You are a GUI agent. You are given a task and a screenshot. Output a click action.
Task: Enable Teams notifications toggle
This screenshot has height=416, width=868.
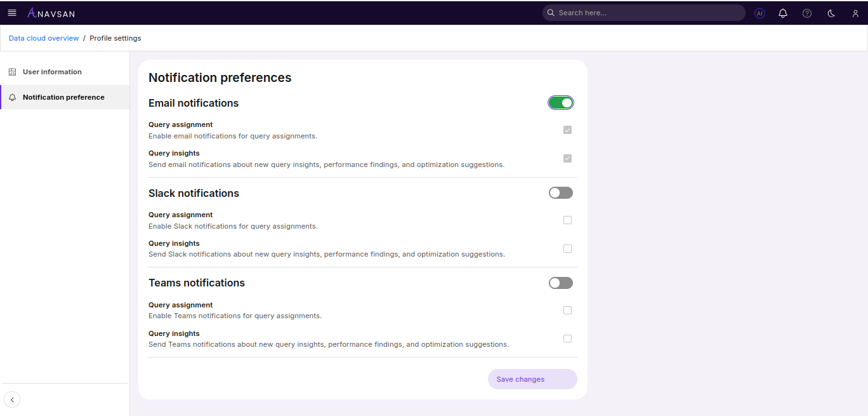[560, 283]
